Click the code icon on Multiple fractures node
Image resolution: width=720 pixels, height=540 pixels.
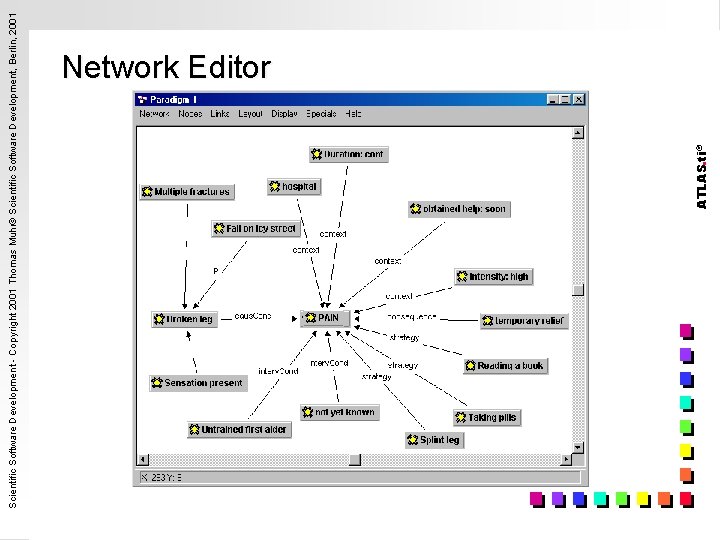click(147, 191)
